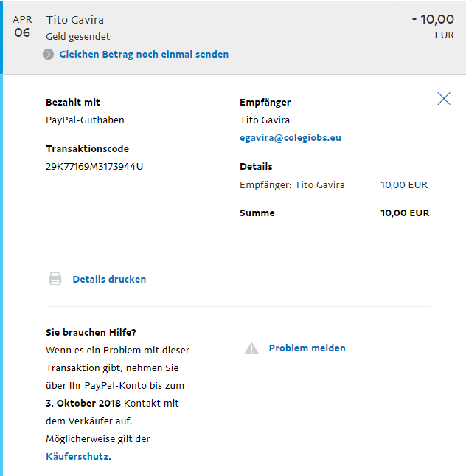466x476 pixels.
Task: Collapse the Tito Gavira transaction header
Action: (233, 37)
